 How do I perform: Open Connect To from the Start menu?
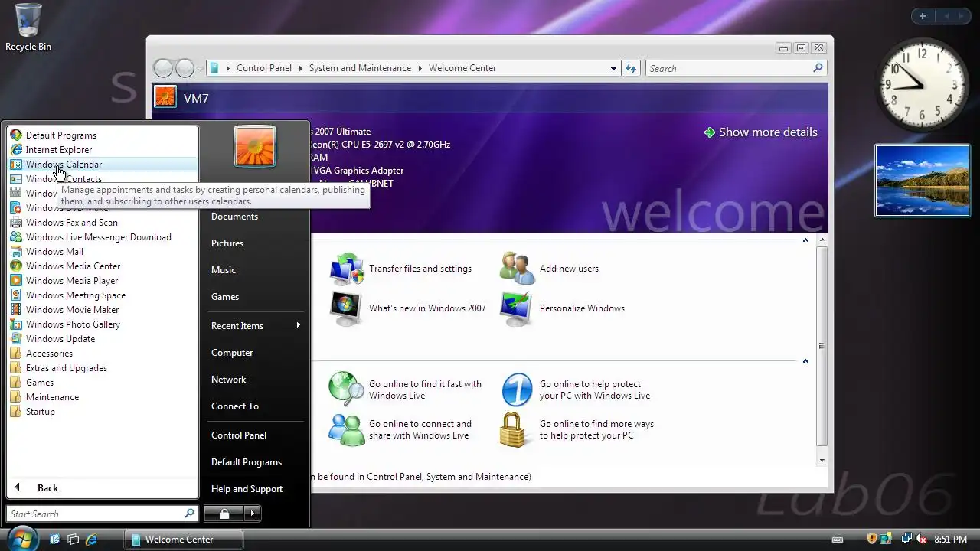coord(255,406)
